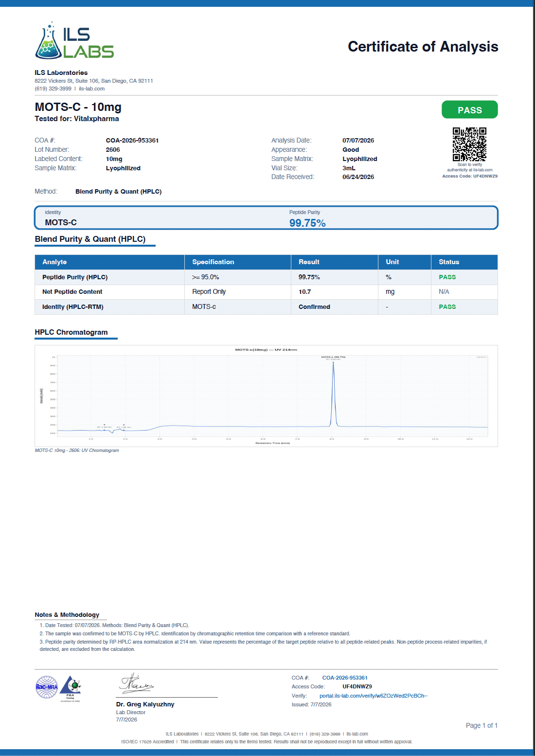The image size is (535, 756).
Task: Click the Lab Director signature image
Action: (137, 683)
